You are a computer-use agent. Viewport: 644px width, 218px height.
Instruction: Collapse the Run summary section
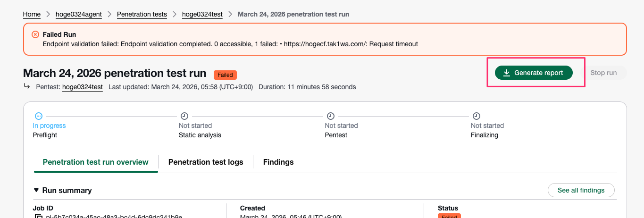pyautogui.click(x=36, y=190)
